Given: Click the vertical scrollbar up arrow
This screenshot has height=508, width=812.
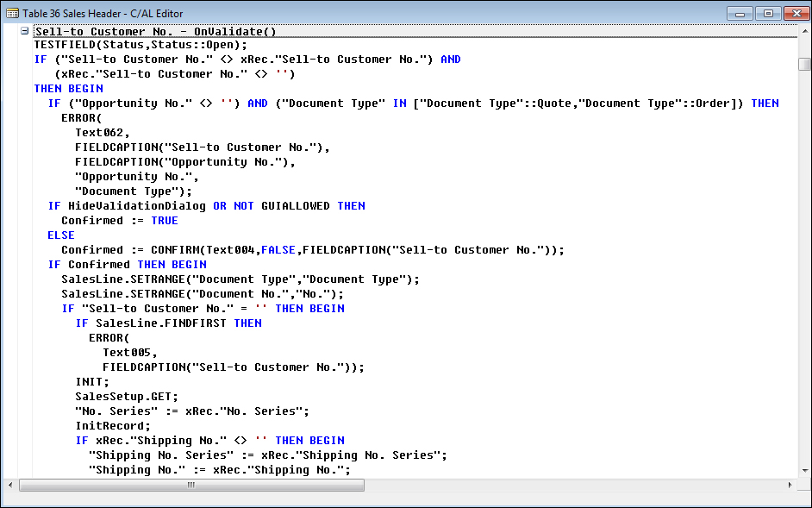Looking at the screenshot, I should pyautogui.click(x=804, y=32).
